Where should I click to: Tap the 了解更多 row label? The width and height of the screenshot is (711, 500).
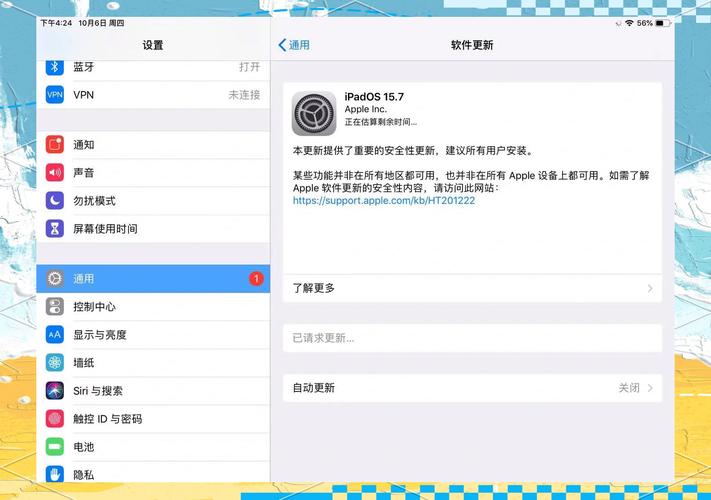coord(313,288)
